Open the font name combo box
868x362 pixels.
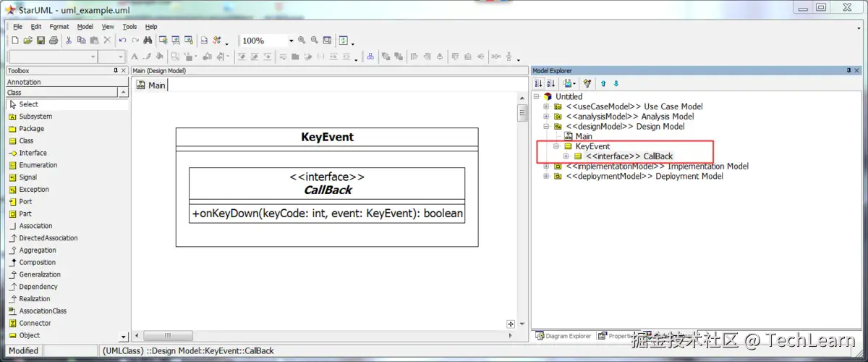pos(53,56)
